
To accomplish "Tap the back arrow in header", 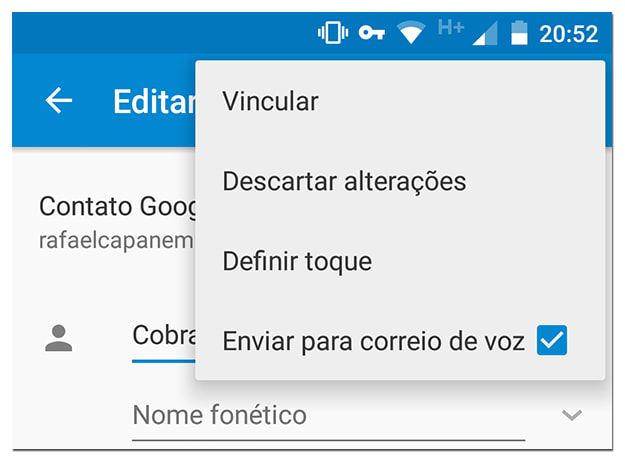I will coord(59,100).
